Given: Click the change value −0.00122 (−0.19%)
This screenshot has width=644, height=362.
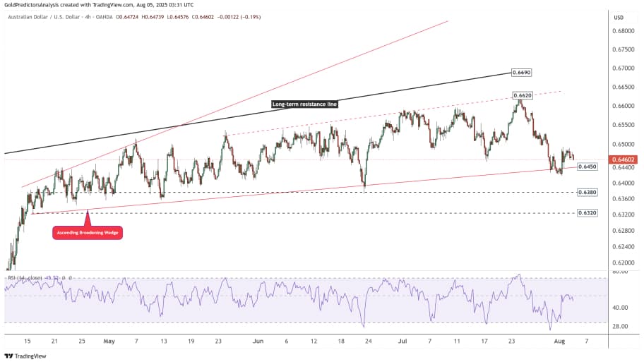Looking at the screenshot, I should coord(239,17).
